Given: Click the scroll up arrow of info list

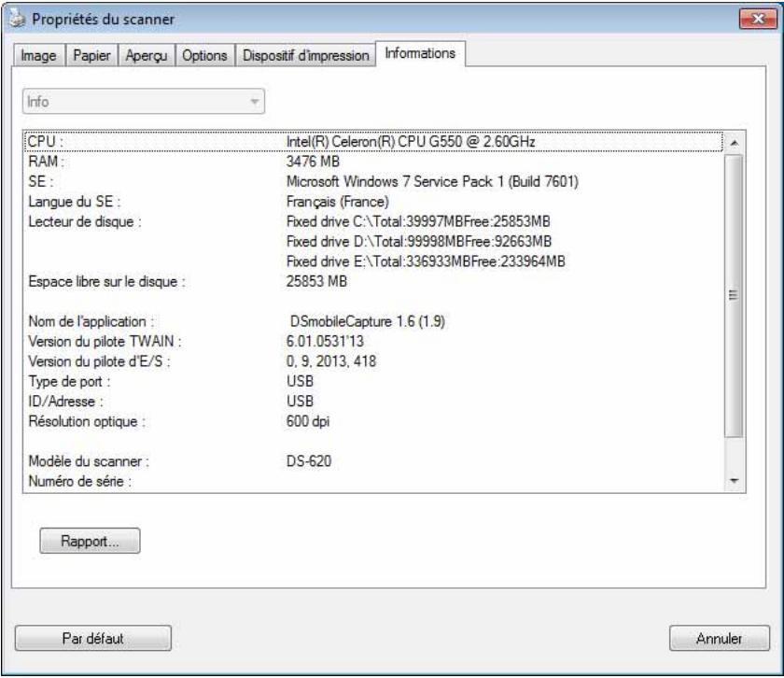Looking at the screenshot, I should coord(735,143).
